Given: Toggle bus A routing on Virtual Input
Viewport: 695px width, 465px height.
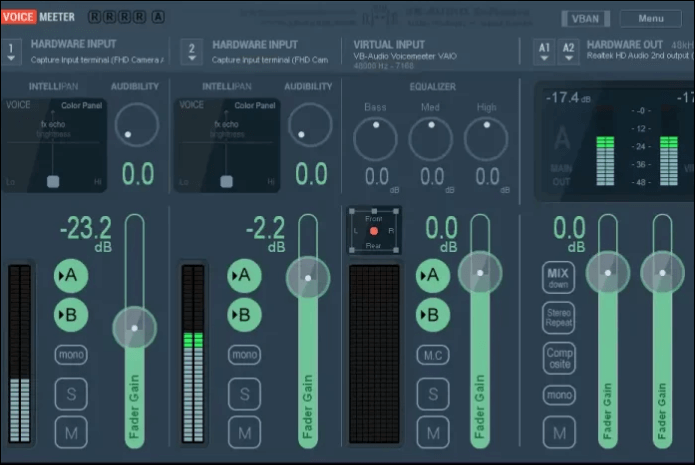Looking at the screenshot, I should (433, 276).
